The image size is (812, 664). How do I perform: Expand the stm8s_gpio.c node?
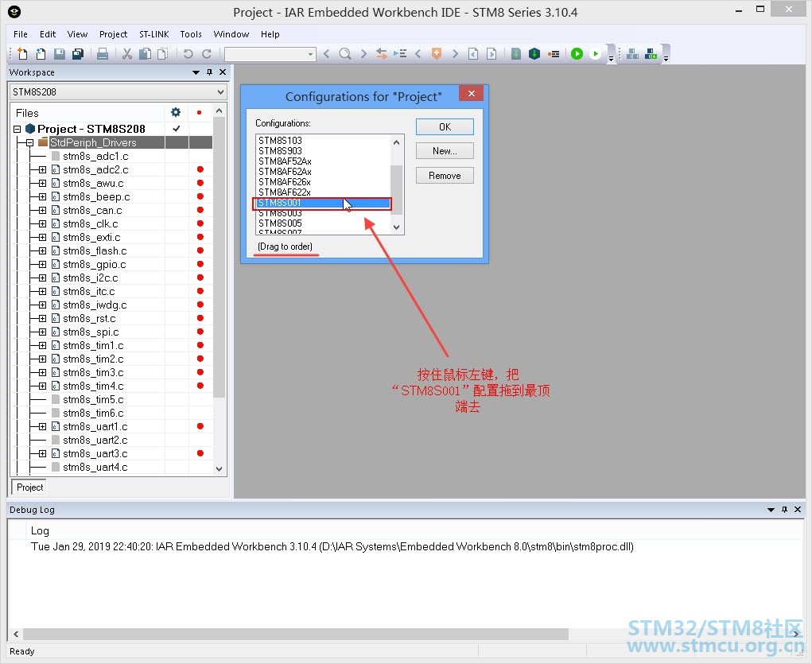click(x=42, y=264)
